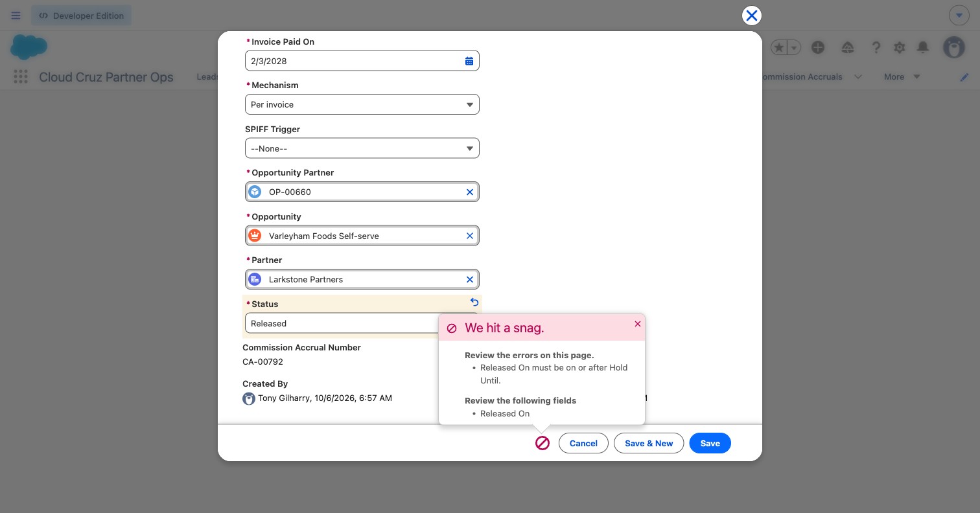Open the App Launcher grid
980x513 pixels.
(x=21, y=76)
